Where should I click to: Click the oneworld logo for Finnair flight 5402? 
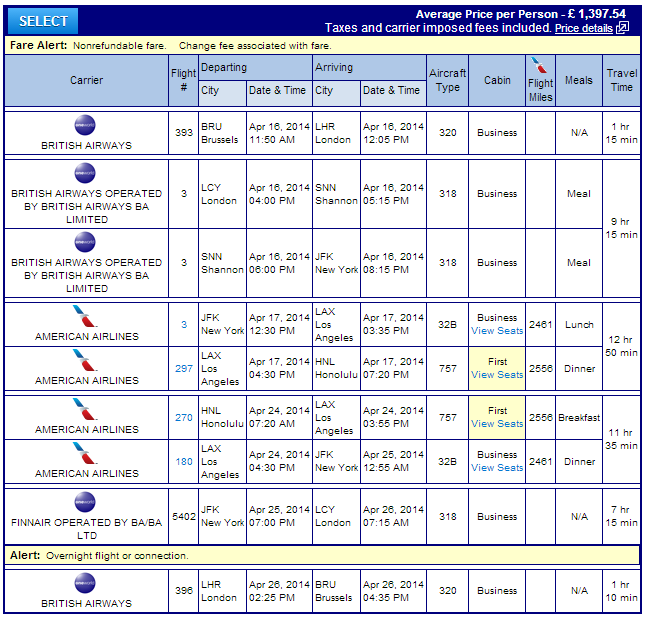coord(85,502)
